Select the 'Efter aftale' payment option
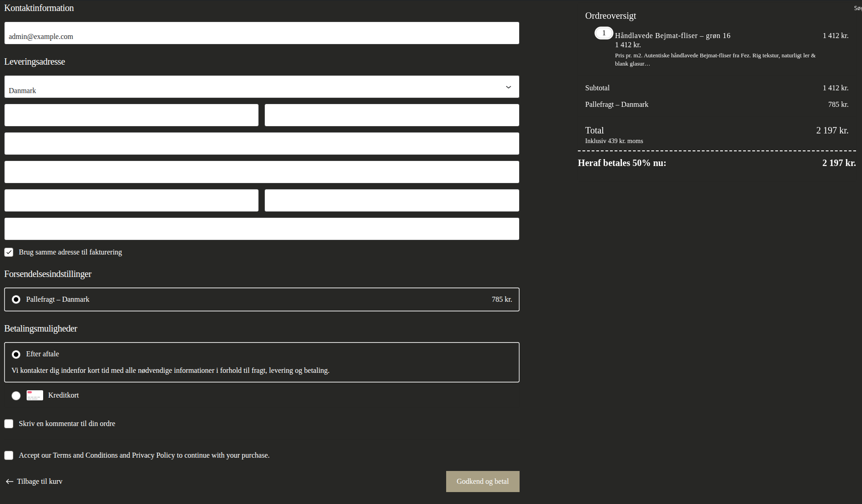 [16, 354]
